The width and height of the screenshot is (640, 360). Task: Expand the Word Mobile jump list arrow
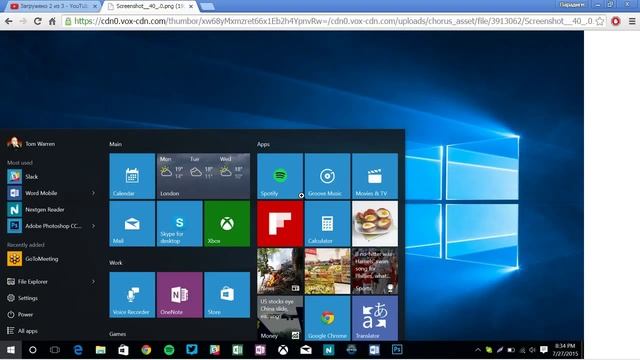click(93, 193)
